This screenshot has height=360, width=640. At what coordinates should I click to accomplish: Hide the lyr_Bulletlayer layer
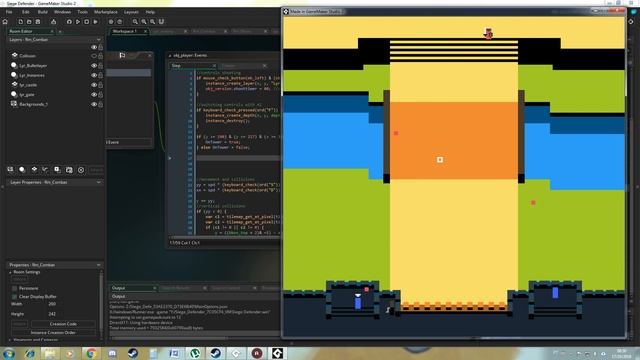[94, 65]
